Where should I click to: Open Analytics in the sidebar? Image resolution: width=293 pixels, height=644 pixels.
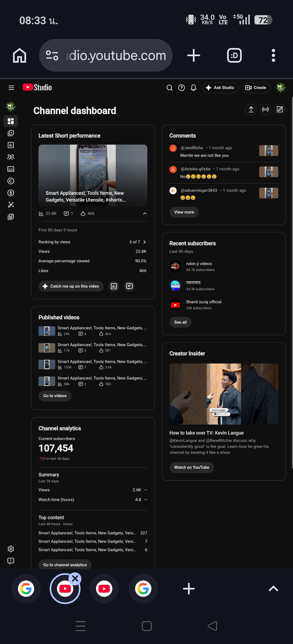coord(11,145)
